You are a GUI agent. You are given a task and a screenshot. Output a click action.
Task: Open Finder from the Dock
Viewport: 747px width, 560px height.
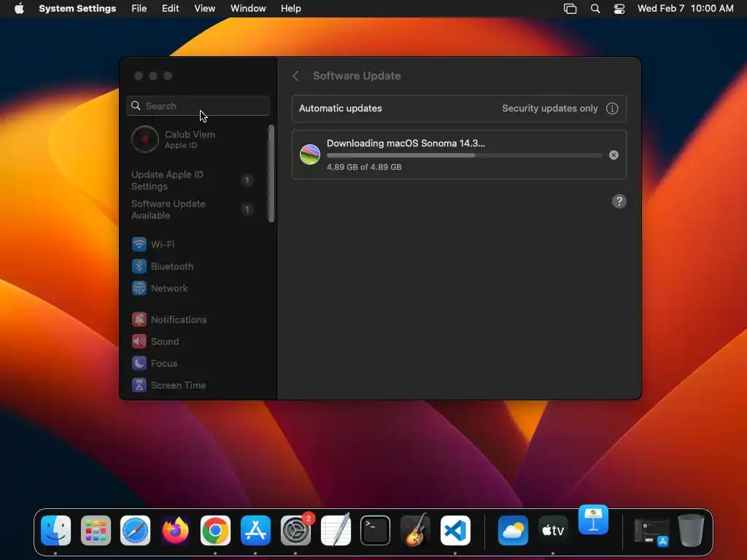coord(55,530)
